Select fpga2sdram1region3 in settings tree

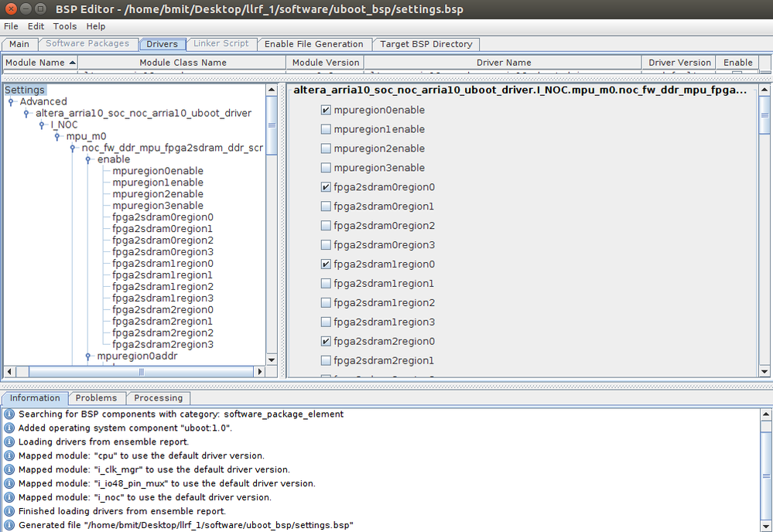tap(162, 298)
